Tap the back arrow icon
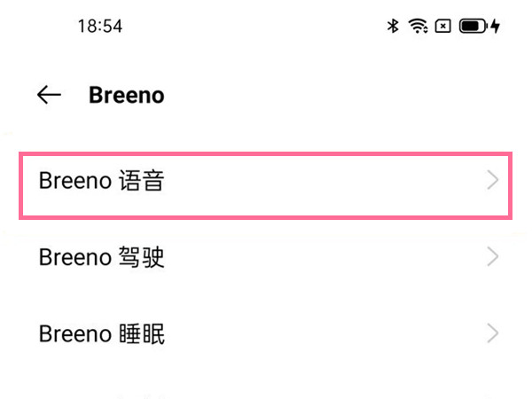 click(x=49, y=96)
